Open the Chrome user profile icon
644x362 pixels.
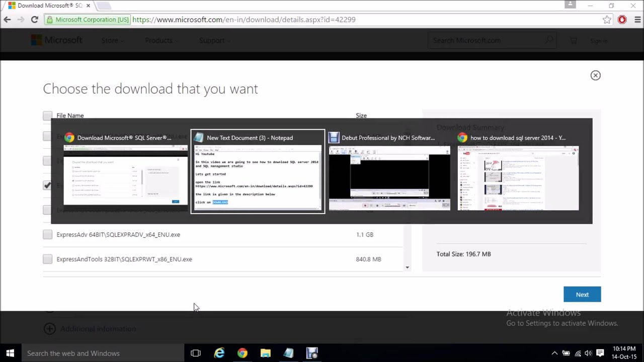click(570, 5)
